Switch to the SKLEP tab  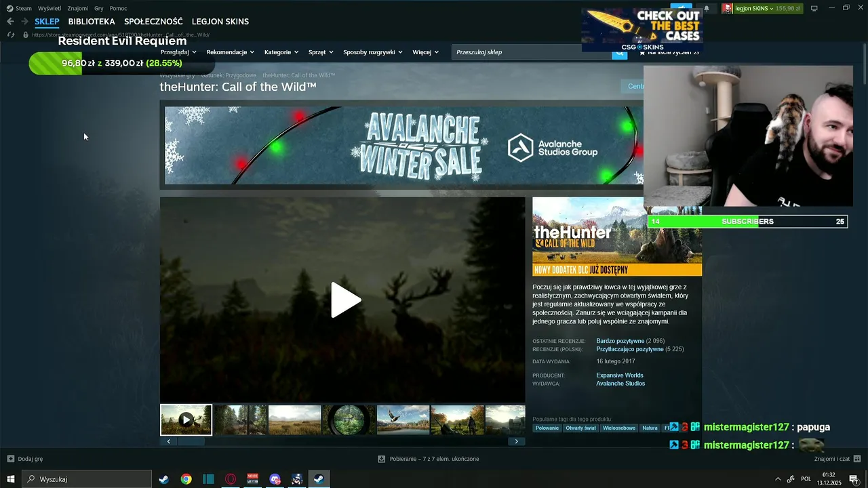(x=47, y=22)
